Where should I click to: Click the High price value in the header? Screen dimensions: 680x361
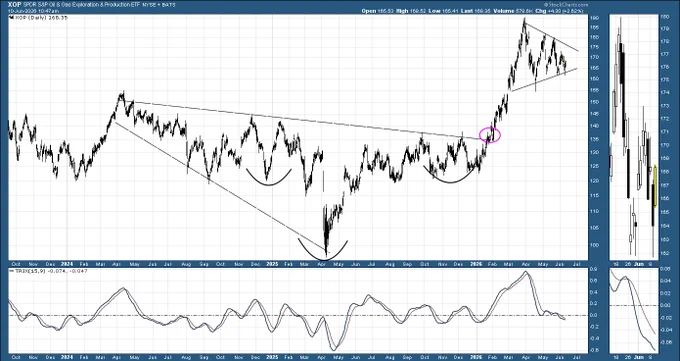pyautogui.click(x=418, y=11)
